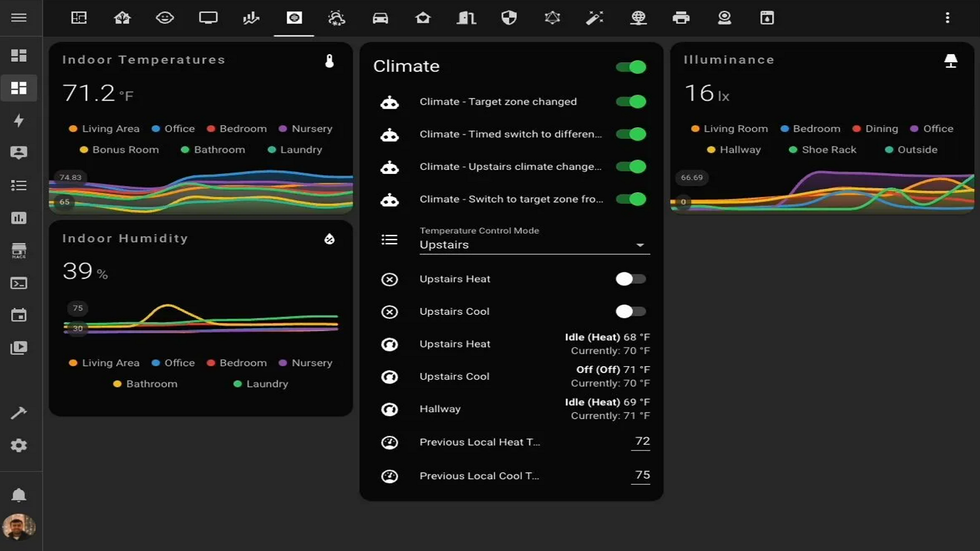The image size is (980, 551).
Task: Open the three-dot overflow menu
Action: tap(947, 18)
